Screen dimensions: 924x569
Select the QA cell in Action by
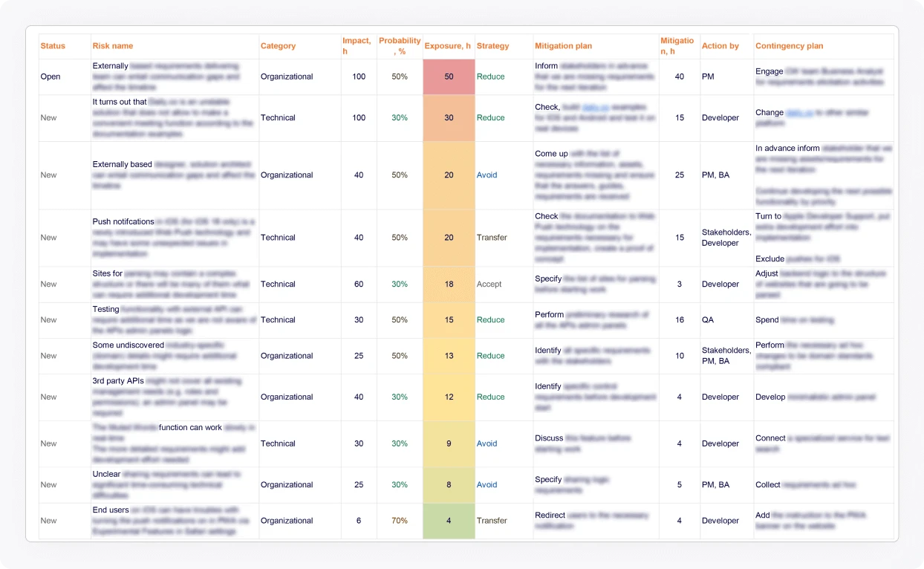(708, 319)
